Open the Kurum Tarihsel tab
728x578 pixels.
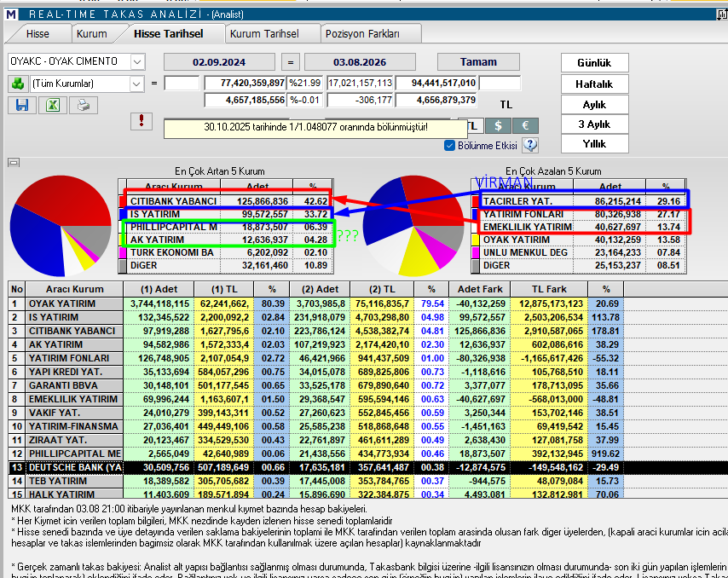coord(264,34)
